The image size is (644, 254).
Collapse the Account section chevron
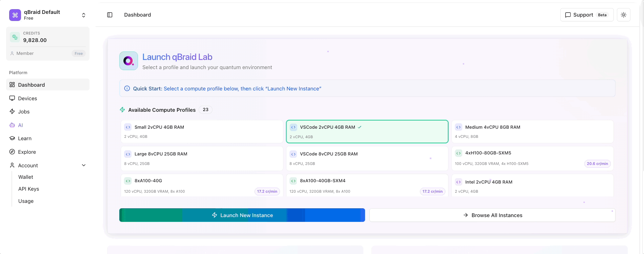coord(84,165)
